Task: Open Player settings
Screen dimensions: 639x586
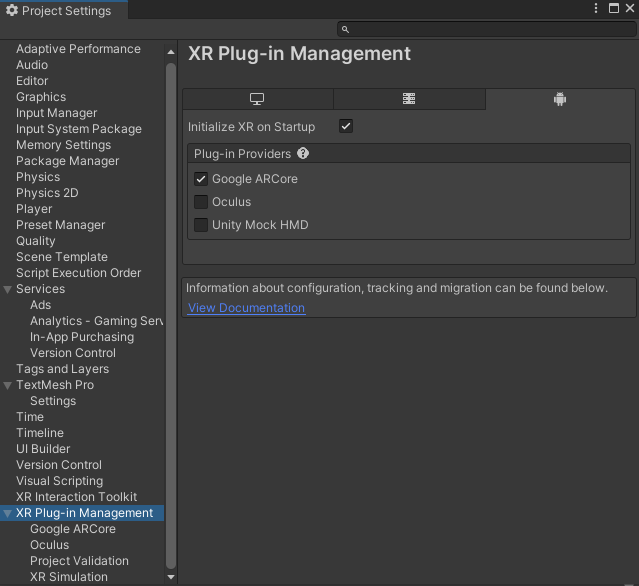Action: coord(34,209)
